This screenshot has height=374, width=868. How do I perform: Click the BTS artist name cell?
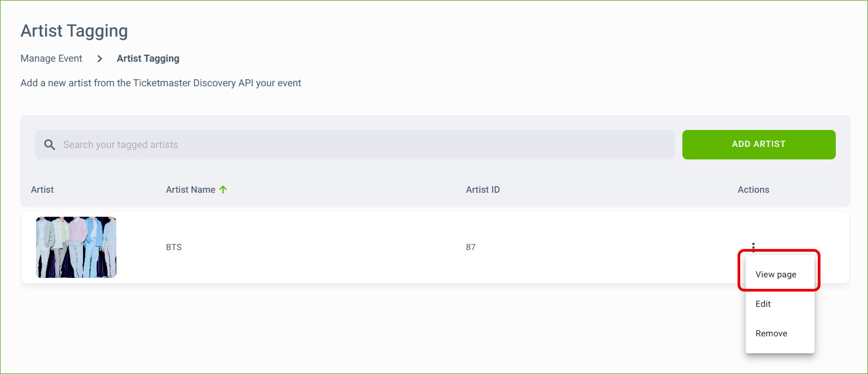tap(174, 247)
